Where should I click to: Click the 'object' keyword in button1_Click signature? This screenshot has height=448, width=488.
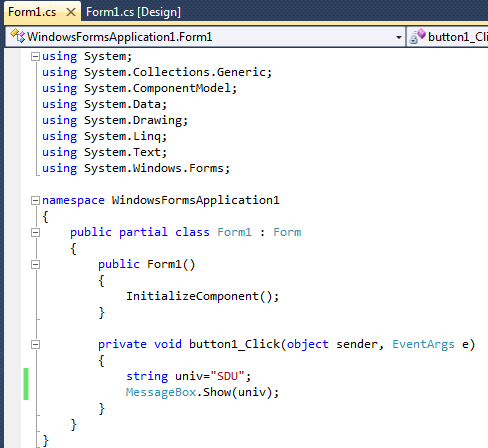click(308, 344)
